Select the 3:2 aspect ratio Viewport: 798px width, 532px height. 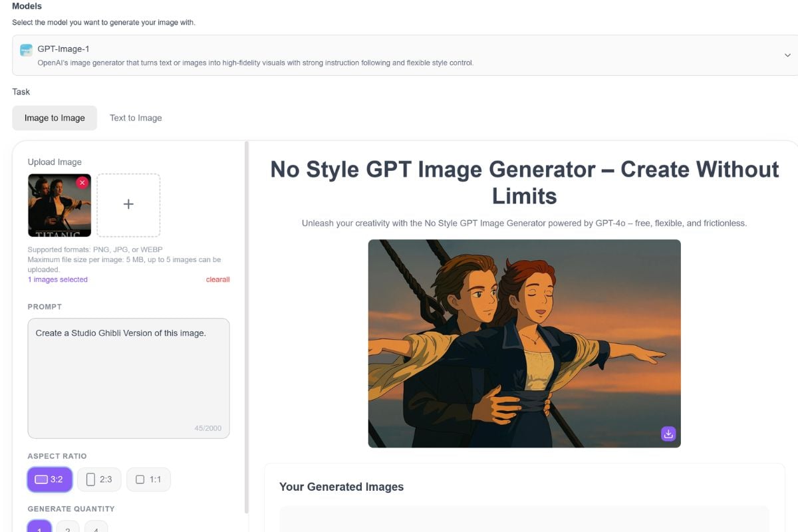pos(49,479)
